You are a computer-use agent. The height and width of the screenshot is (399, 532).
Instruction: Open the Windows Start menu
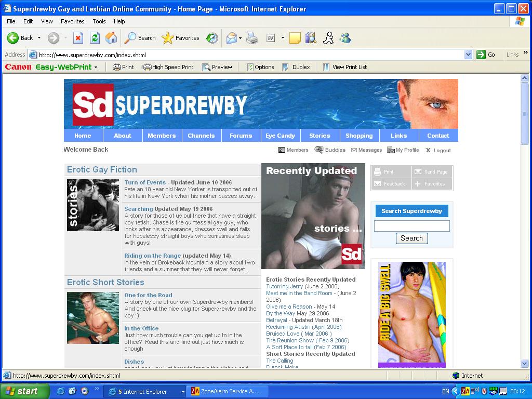[24, 391]
